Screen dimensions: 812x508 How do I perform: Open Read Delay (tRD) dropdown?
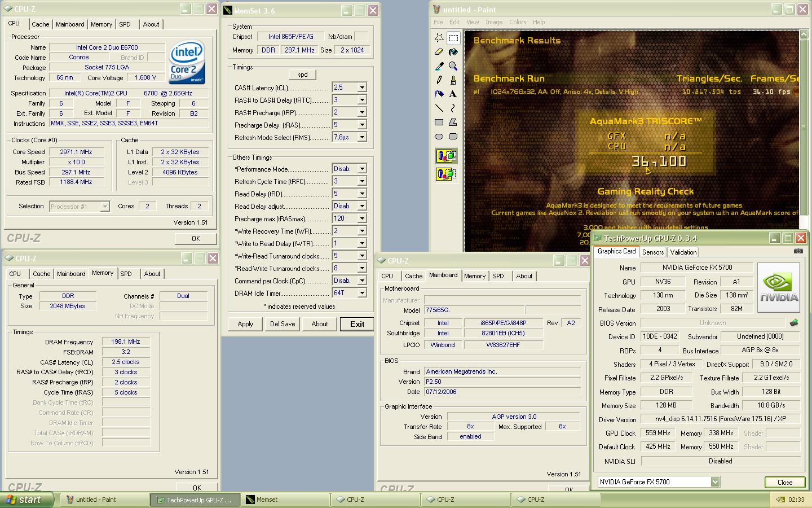point(362,194)
